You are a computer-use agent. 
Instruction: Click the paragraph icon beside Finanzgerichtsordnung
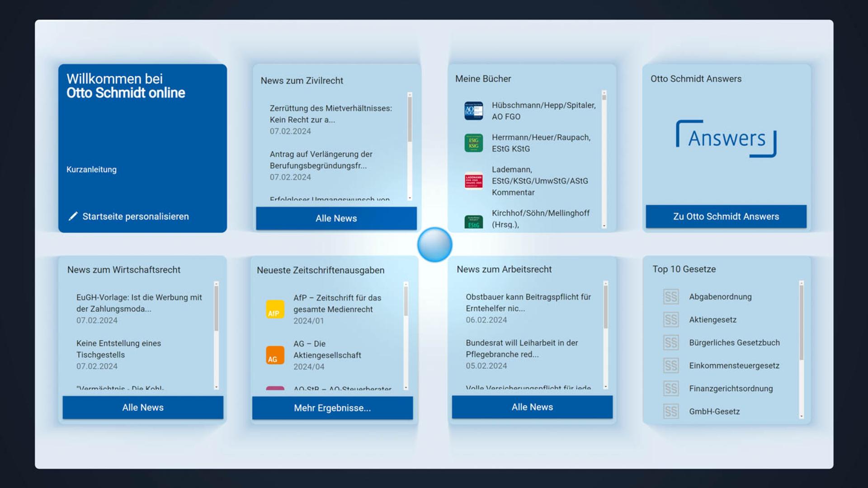[671, 389]
